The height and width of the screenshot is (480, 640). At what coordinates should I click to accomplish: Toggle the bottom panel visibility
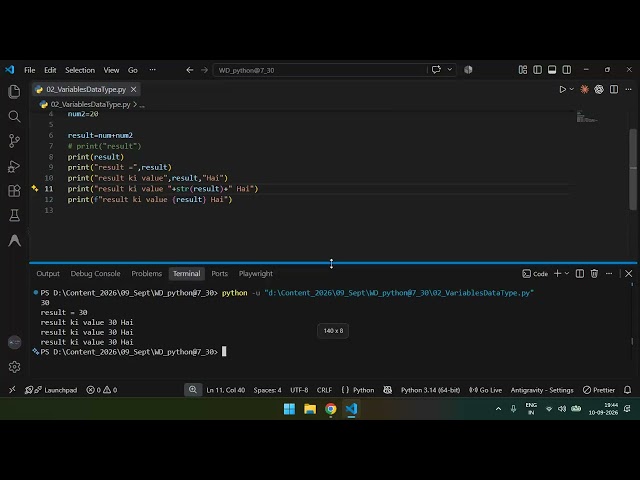pyautogui.click(x=552, y=70)
